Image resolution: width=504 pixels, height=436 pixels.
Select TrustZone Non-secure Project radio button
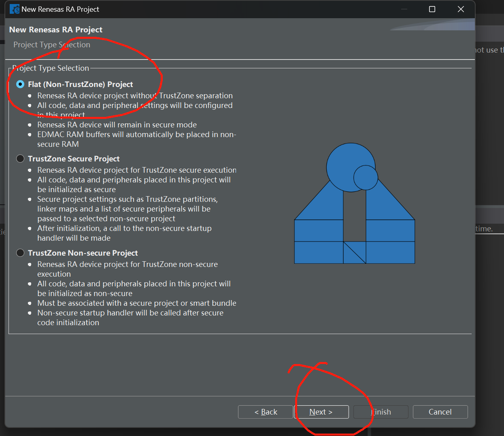20,253
